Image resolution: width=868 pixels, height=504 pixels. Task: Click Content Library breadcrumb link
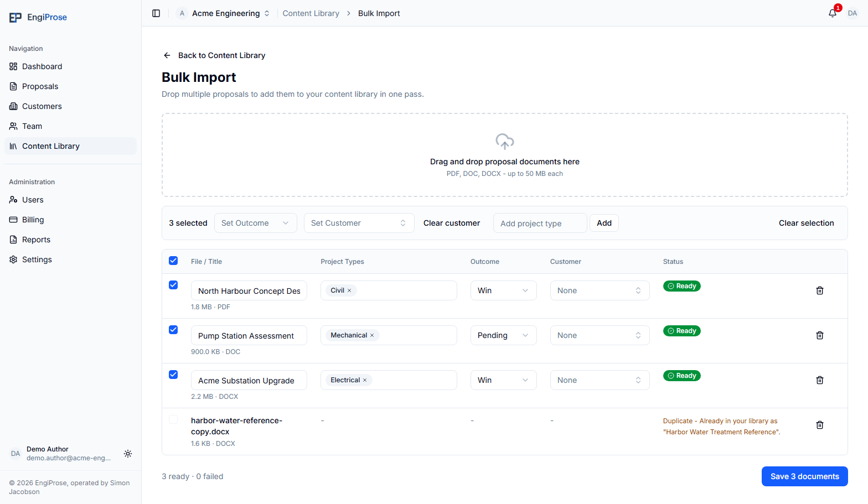[311, 13]
